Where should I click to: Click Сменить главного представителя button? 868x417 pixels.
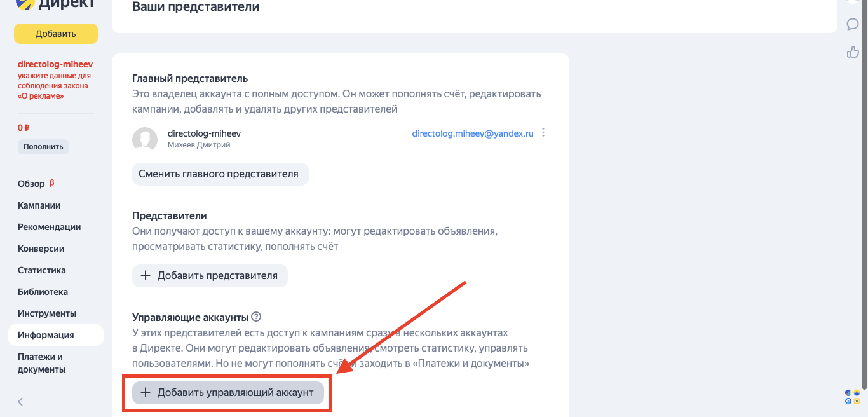220,174
